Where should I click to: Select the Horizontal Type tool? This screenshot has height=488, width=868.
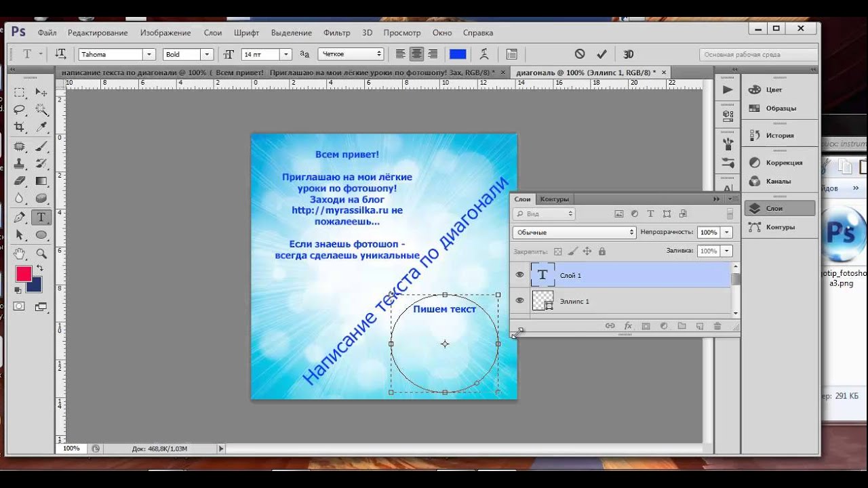41,218
